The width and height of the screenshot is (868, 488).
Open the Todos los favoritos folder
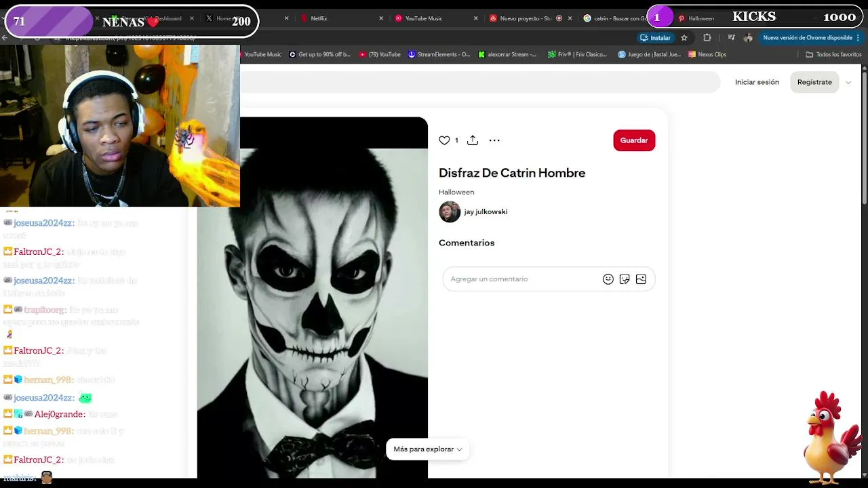point(833,54)
